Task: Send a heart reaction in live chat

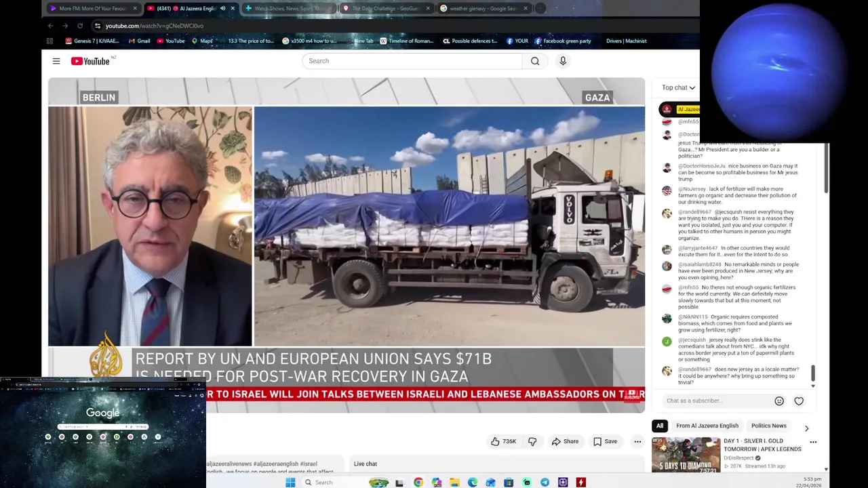Action: pos(799,401)
